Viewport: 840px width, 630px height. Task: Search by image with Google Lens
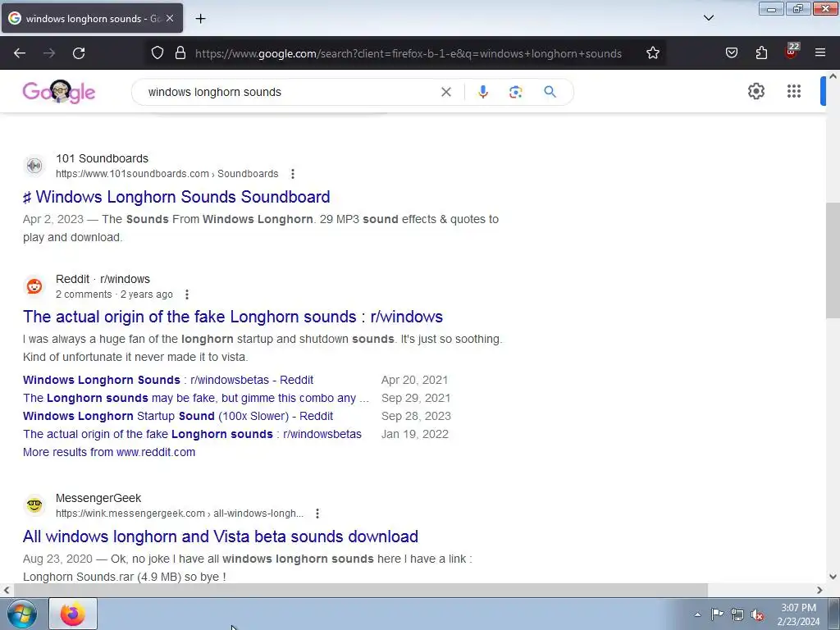515,92
